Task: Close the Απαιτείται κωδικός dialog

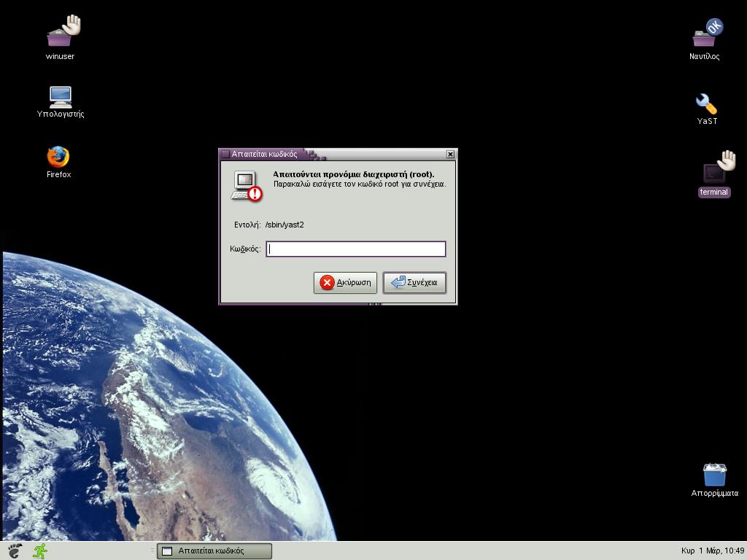Action: [450, 154]
